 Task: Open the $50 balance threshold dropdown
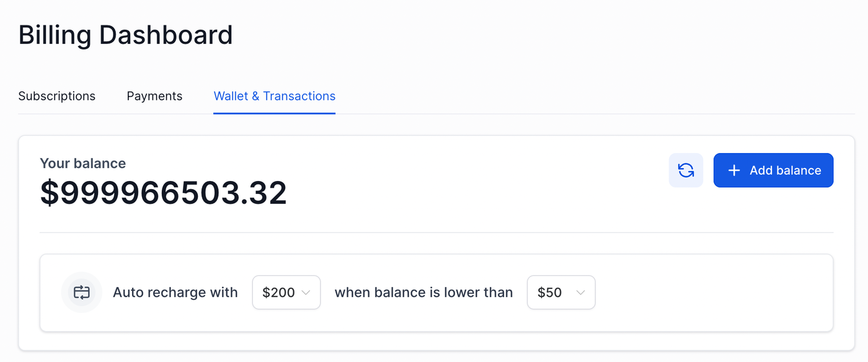pos(560,293)
